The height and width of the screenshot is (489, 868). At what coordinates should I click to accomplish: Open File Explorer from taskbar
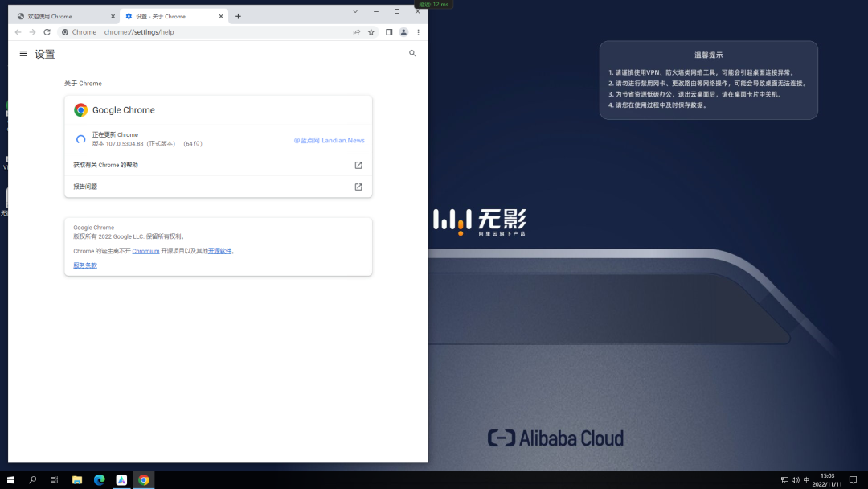pos(77,480)
